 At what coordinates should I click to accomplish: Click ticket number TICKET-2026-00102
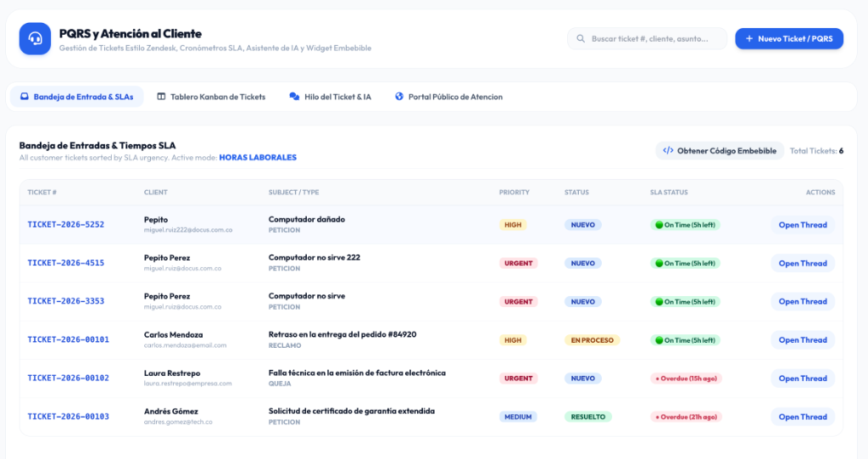(68, 378)
